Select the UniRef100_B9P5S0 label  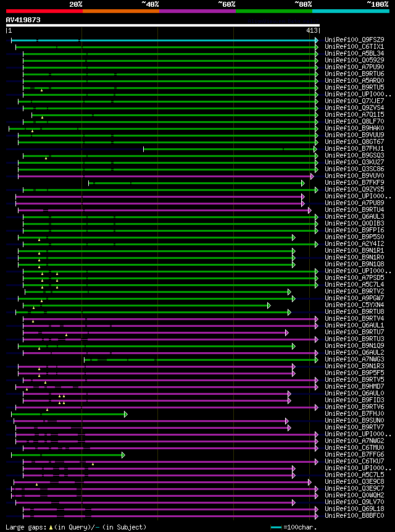[x=354, y=237]
